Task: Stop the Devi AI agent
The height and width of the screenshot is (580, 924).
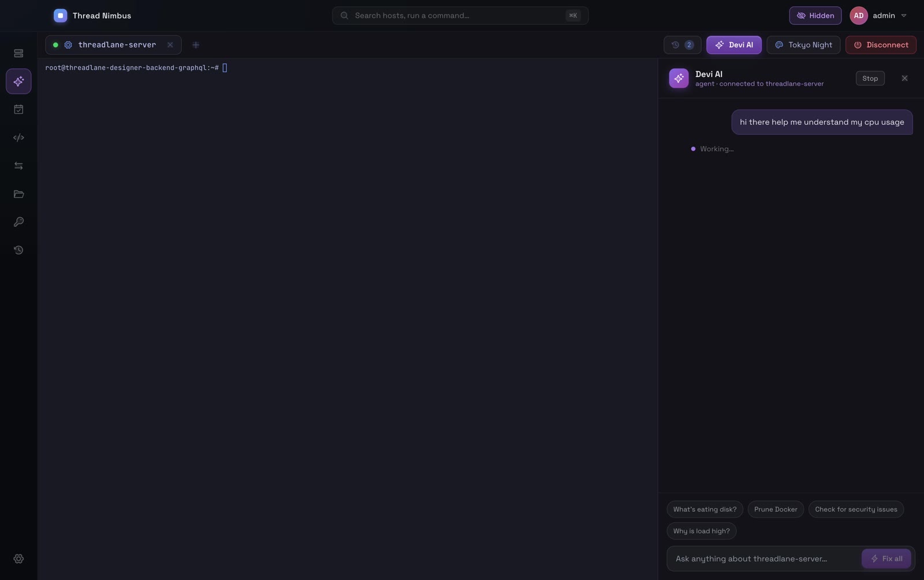Action: [x=870, y=79]
